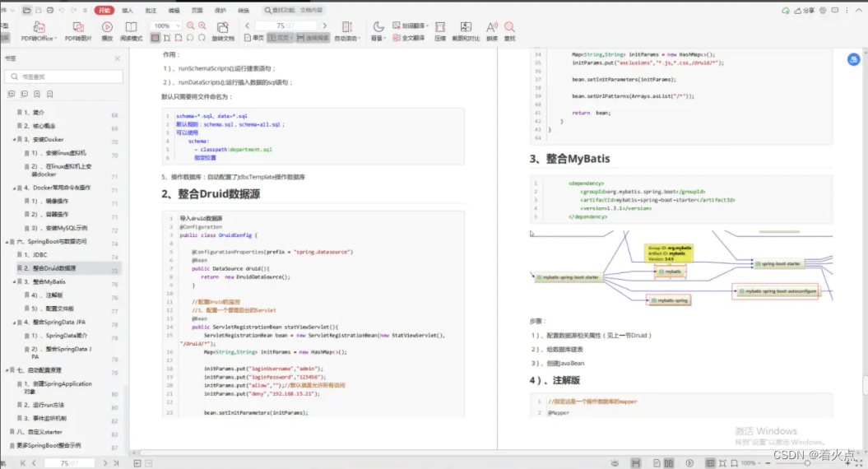Click the zoom out magnifier icon
Viewport: 868px width, 469px height.
pyautogui.click(x=190, y=26)
